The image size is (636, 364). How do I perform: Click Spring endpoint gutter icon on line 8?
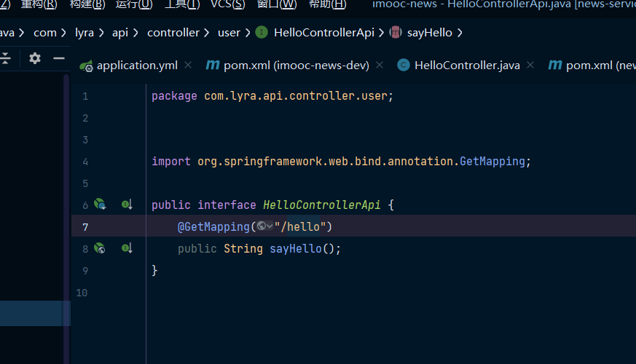click(100, 248)
